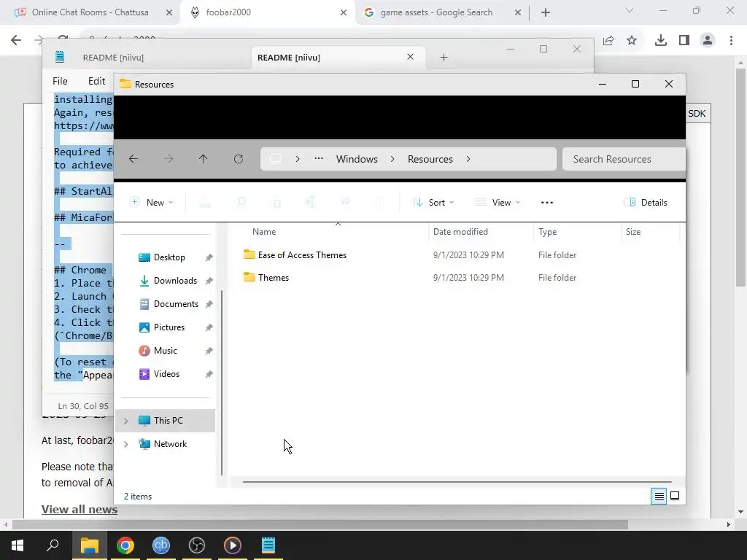Click the Explorer file list horizontal scrollbar
The image size is (747, 560).
click(x=457, y=482)
